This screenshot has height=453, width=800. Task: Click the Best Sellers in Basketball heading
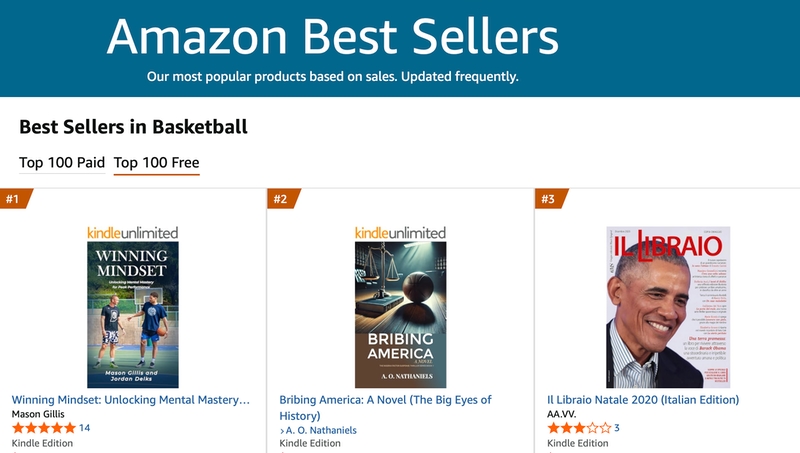tap(133, 127)
